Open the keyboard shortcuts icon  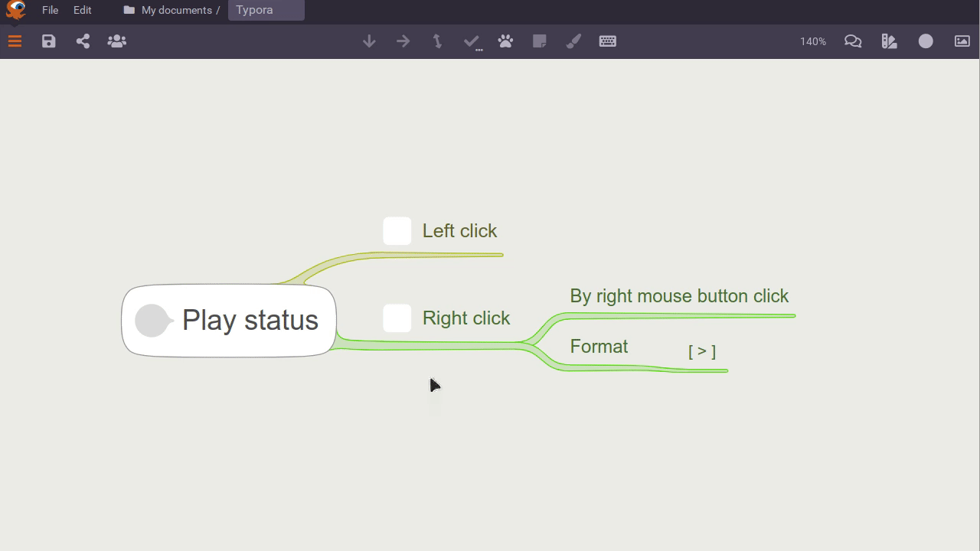point(608,41)
